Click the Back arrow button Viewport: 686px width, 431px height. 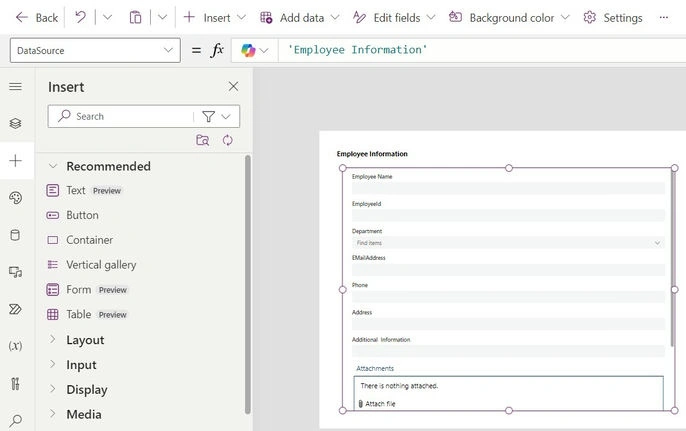click(37, 18)
